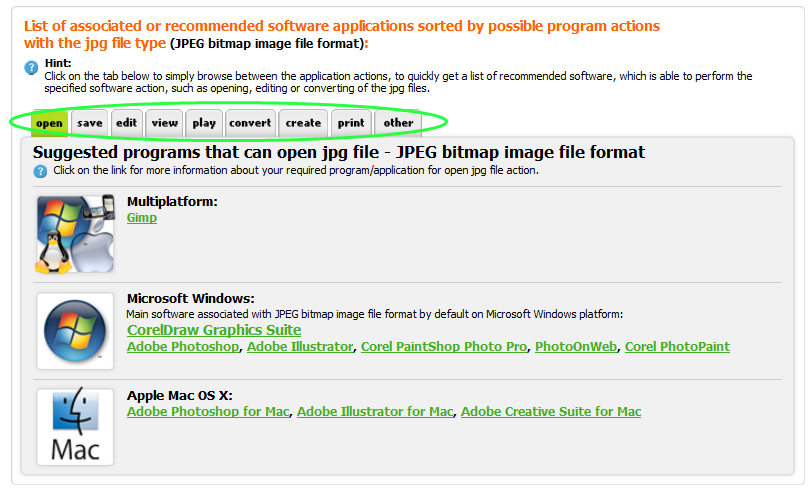
Task: Follow the Corel PhotoPaint link
Action: 677,346
